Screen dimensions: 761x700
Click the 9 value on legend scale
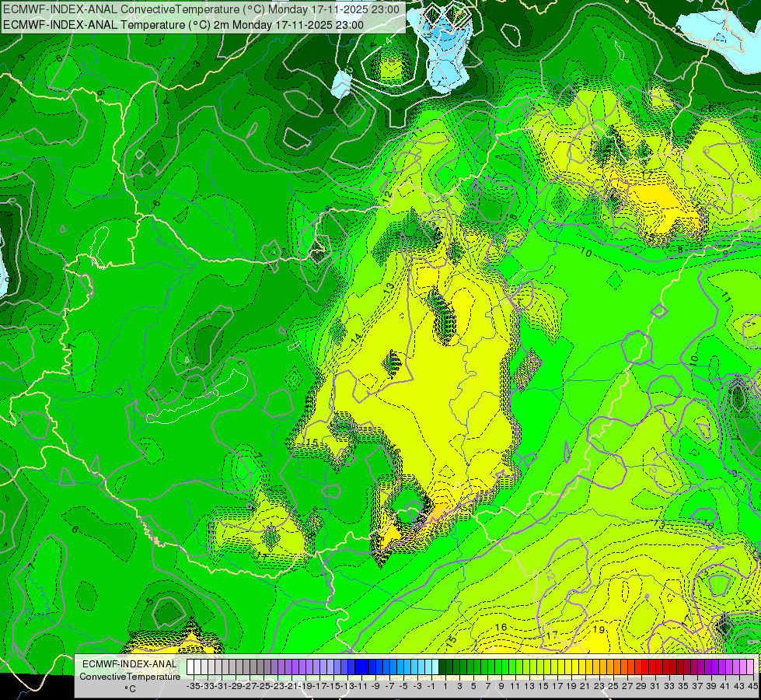click(501, 686)
